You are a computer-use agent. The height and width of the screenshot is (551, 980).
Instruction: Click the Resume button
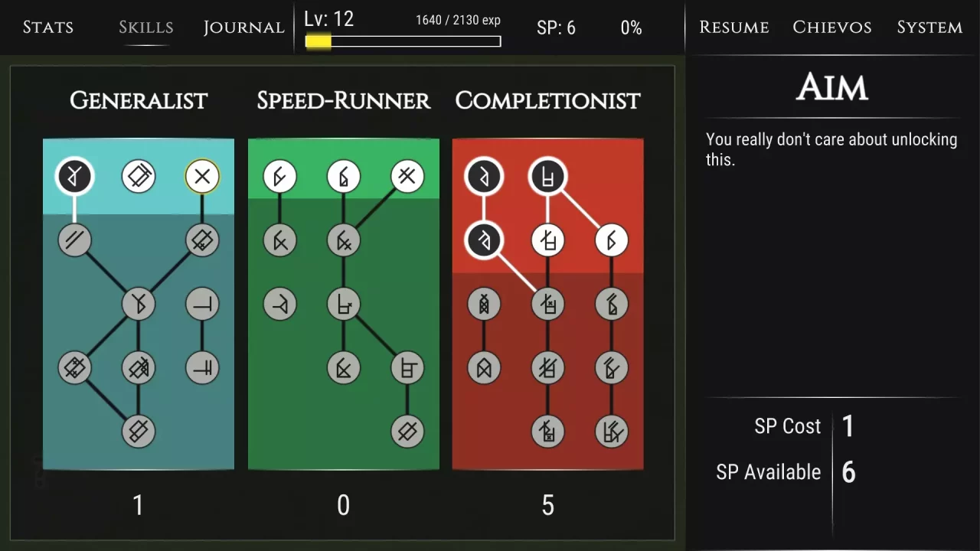pyautogui.click(x=734, y=28)
